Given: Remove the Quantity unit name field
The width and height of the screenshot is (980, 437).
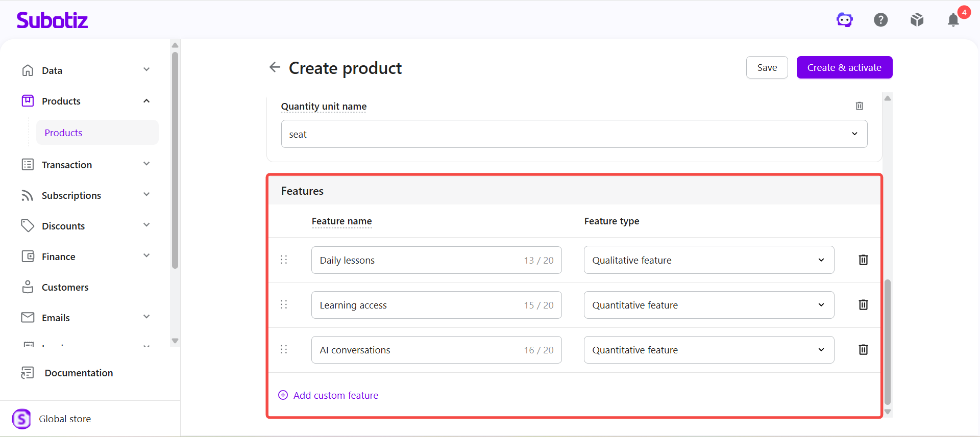Looking at the screenshot, I should click(x=860, y=106).
